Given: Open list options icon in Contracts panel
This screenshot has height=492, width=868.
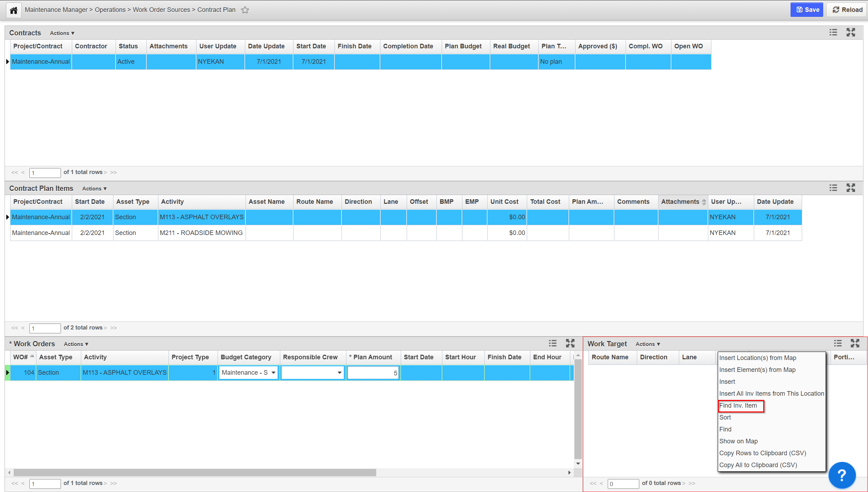Looking at the screenshot, I should [833, 33].
